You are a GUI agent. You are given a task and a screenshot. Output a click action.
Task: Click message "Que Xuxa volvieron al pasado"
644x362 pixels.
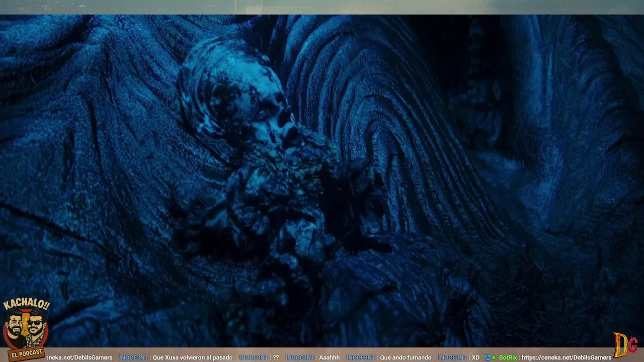[x=192, y=357]
